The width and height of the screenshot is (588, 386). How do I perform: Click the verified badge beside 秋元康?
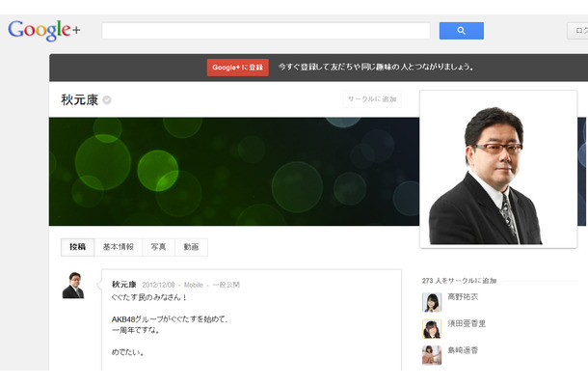[107, 100]
